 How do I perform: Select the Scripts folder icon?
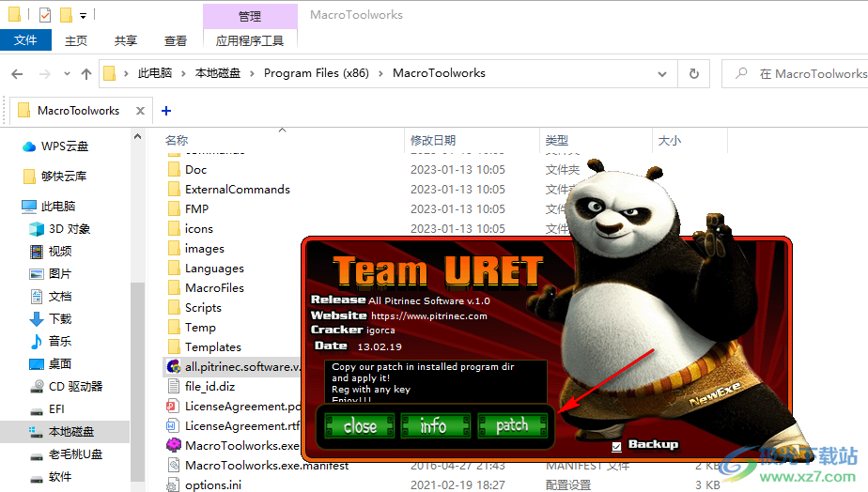[x=174, y=308]
